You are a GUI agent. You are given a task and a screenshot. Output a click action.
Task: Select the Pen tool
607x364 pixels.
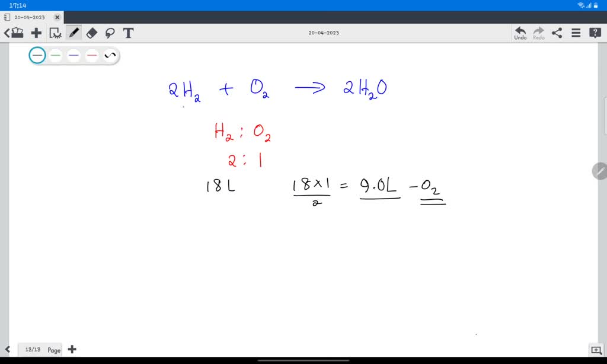click(73, 33)
